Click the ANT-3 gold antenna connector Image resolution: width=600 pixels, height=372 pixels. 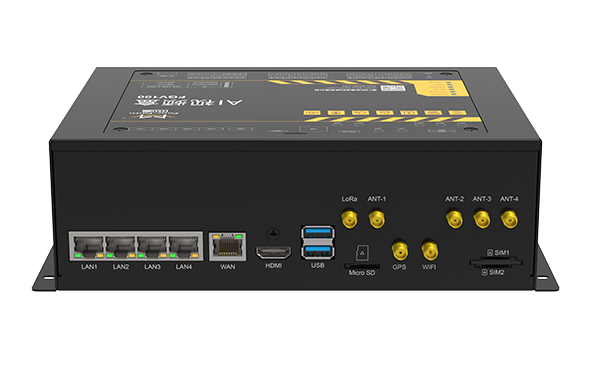click(x=482, y=219)
